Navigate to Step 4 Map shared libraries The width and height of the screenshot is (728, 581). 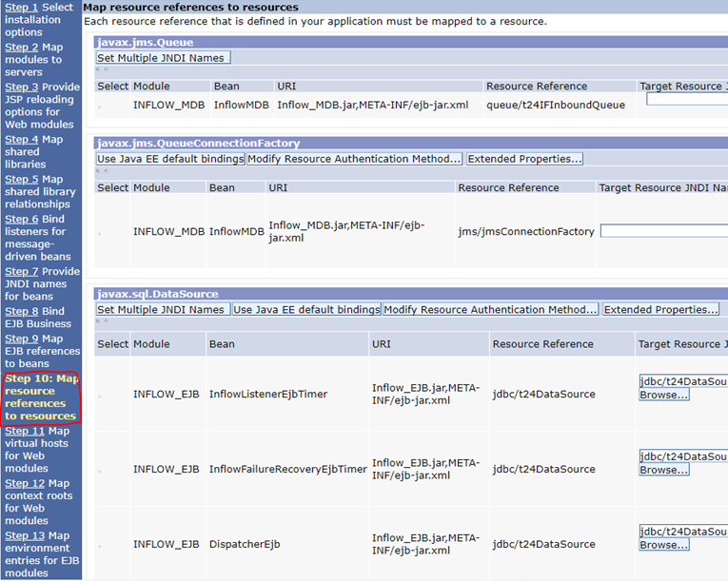[22, 139]
